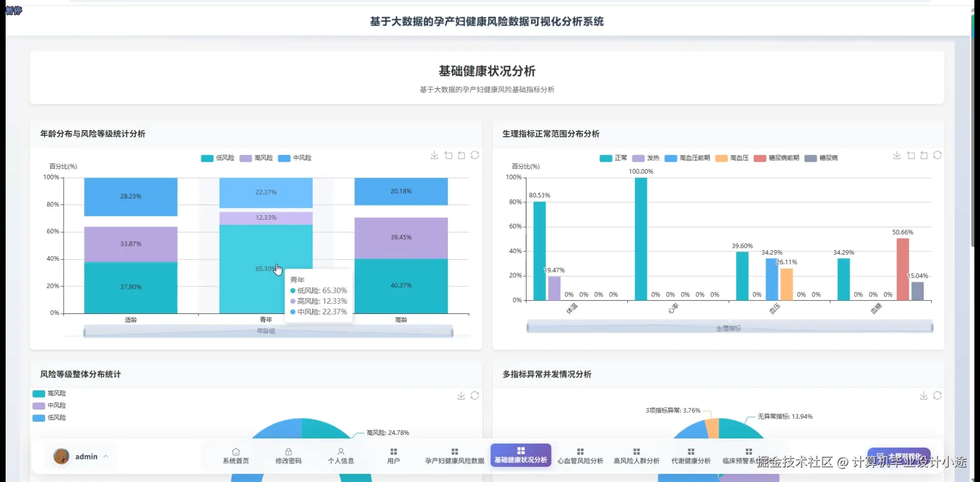
Task: Toggle 高血压前期 legend item
Action: (x=687, y=158)
